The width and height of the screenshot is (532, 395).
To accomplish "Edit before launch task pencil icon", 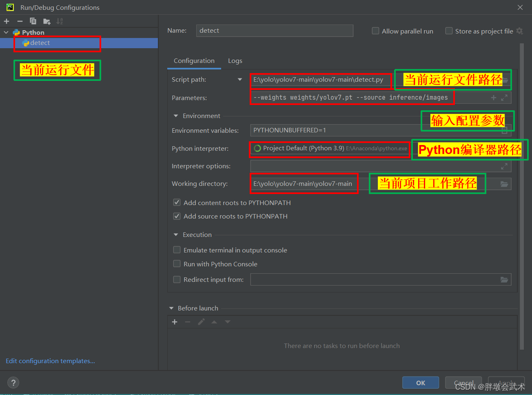I will [x=201, y=322].
